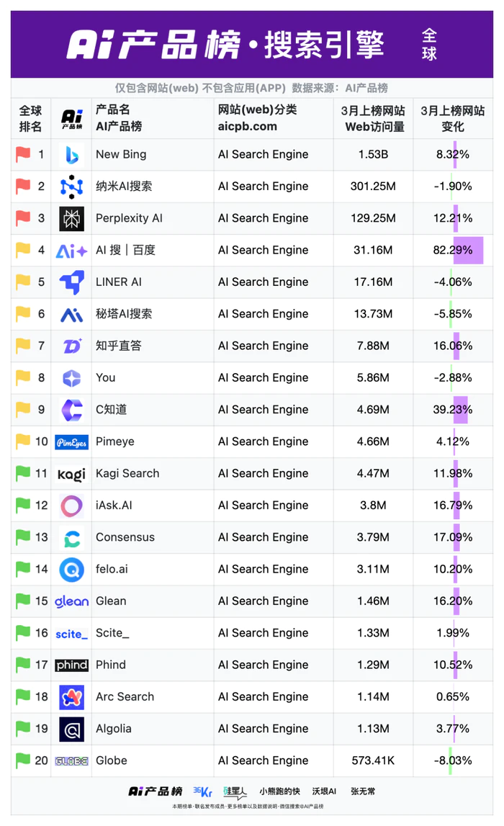Click the 网站(web)分类 aicpb.com column header
Viewport: 504px width, 826px height.
tap(258, 118)
